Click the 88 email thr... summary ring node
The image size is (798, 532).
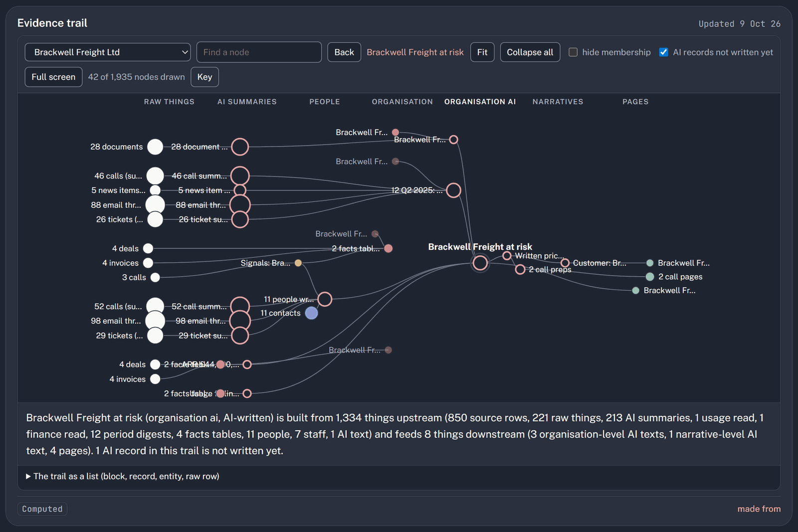[x=240, y=205]
